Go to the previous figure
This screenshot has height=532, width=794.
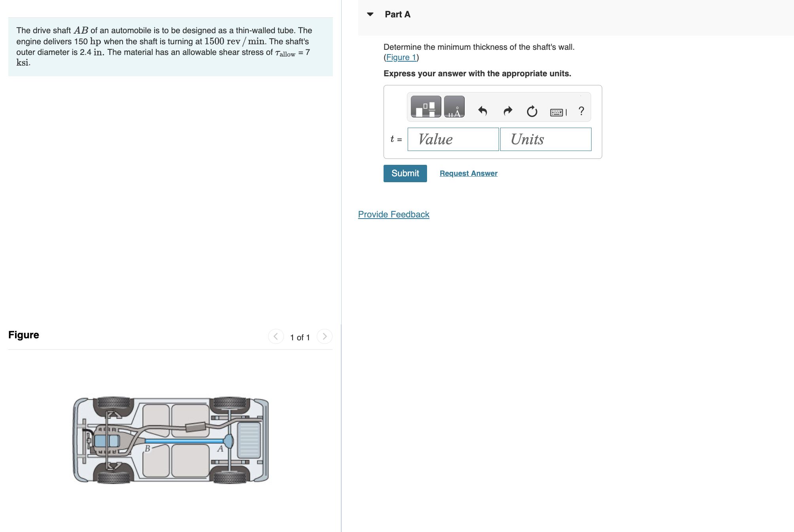click(x=276, y=337)
